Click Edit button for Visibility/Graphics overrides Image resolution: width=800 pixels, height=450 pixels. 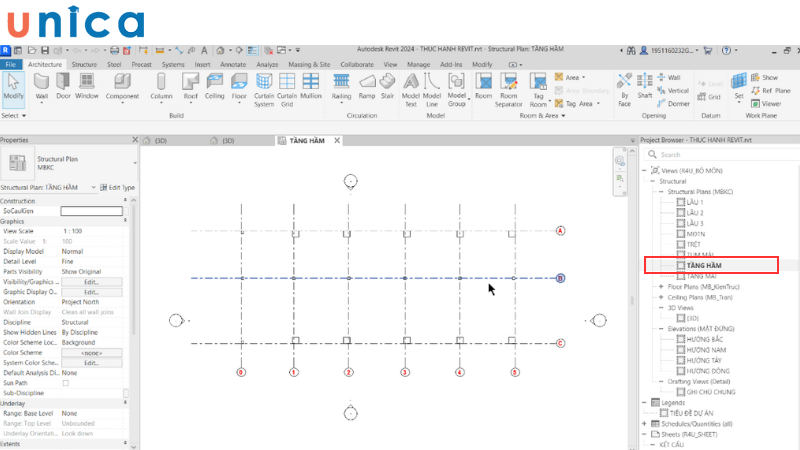[91, 282]
